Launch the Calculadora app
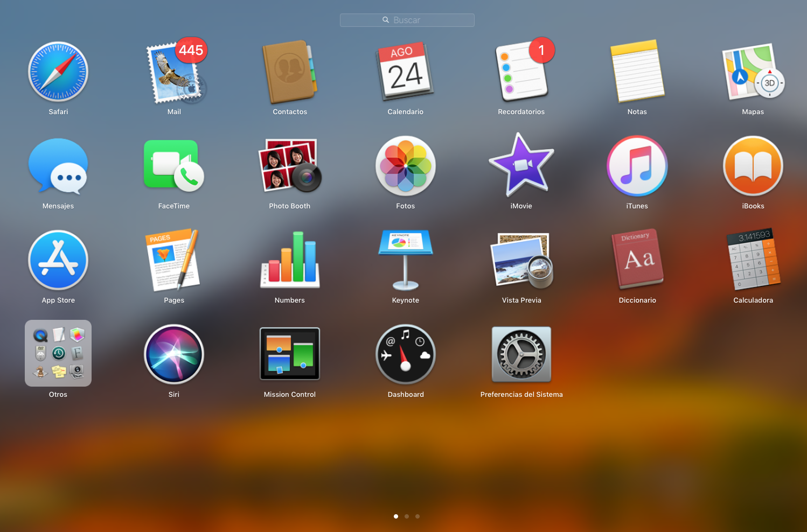The width and height of the screenshot is (807, 532). [753, 260]
